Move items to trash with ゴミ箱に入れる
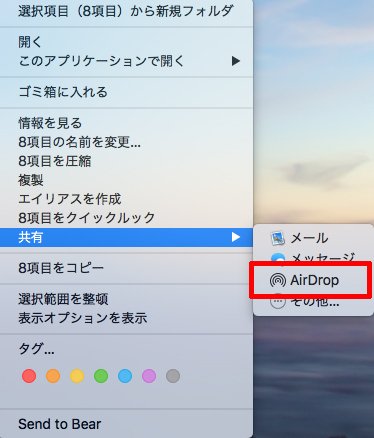Screen dimensions: 374x438 [x=126, y=92]
